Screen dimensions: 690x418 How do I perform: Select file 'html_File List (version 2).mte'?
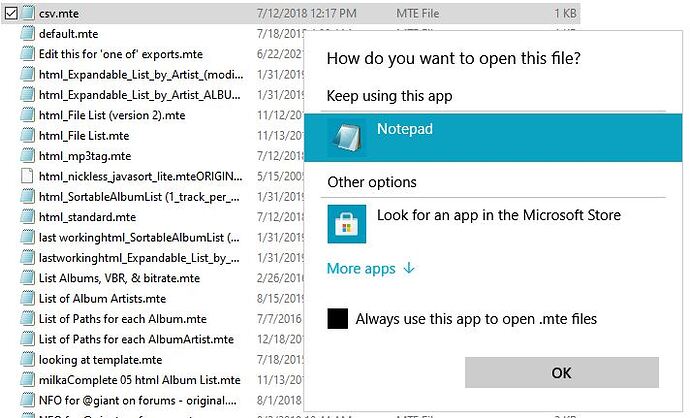pyautogui.click(x=112, y=115)
